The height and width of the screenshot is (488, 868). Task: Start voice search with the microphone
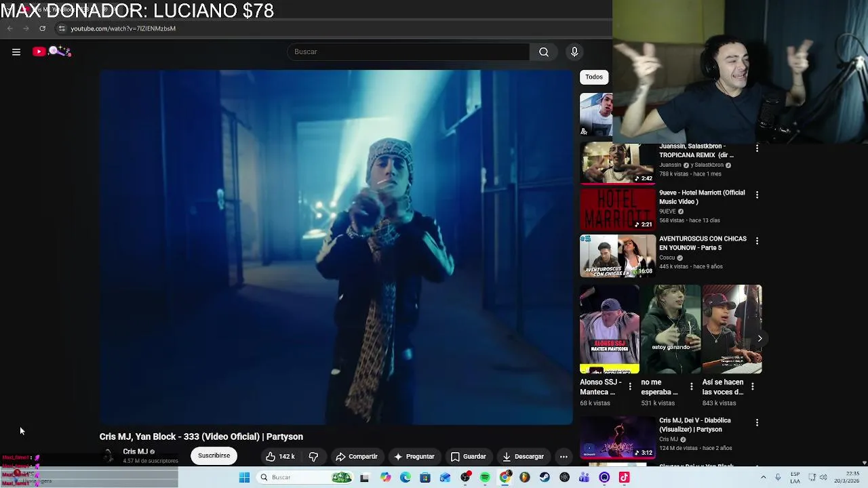[574, 52]
